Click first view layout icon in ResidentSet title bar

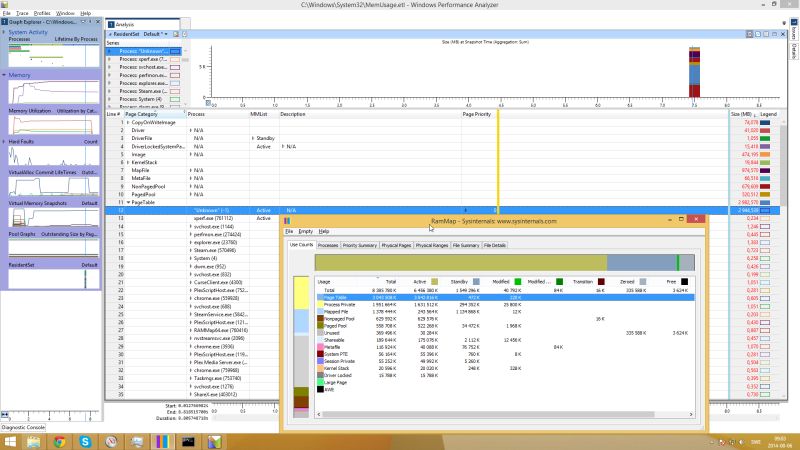point(749,34)
